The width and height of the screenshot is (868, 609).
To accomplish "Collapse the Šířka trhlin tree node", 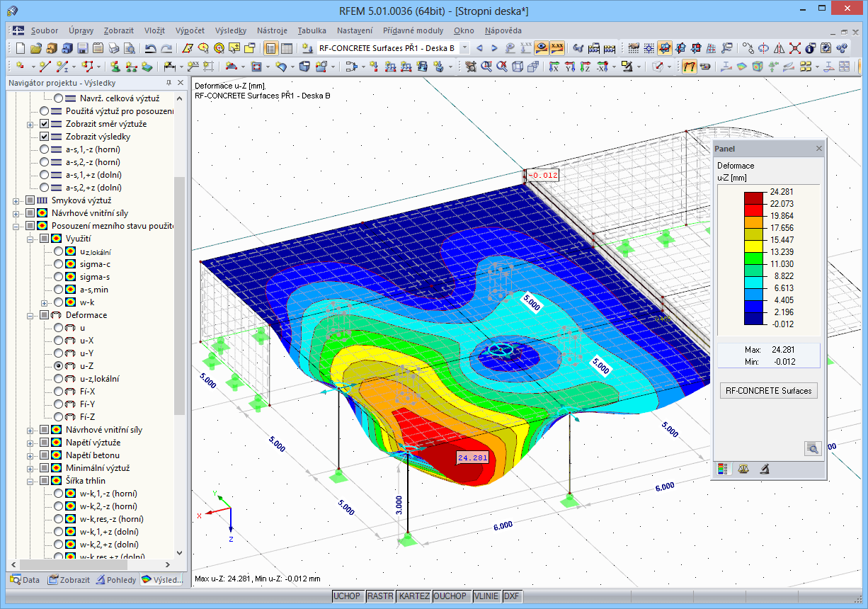I will pos(30,481).
